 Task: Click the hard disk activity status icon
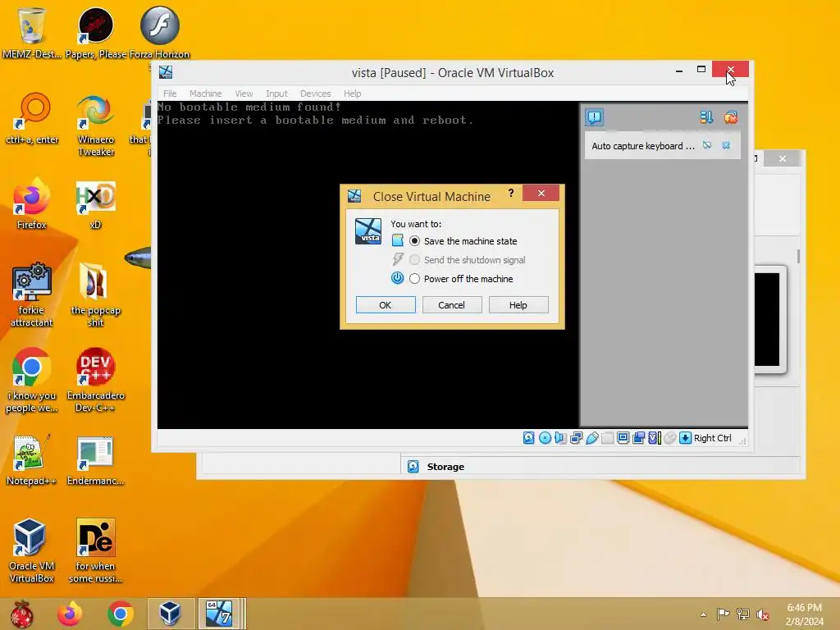point(529,438)
